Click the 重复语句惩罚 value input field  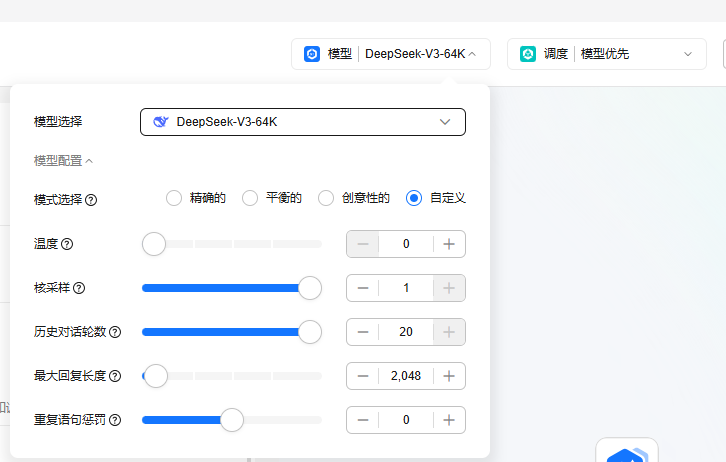pos(406,420)
